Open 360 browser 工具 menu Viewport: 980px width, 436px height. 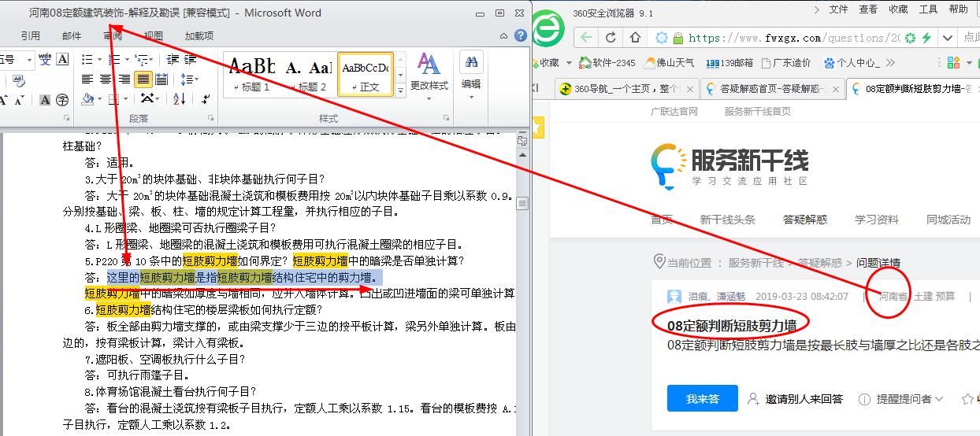[x=929, y=9]
